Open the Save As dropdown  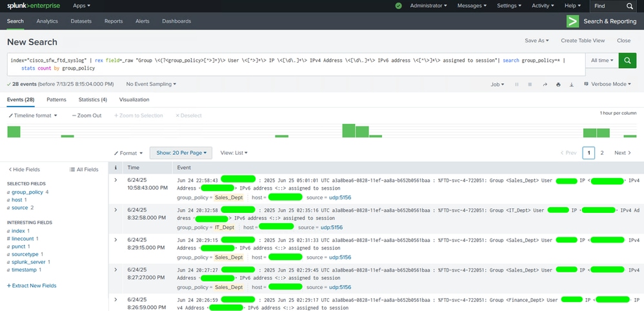point(537,41)
